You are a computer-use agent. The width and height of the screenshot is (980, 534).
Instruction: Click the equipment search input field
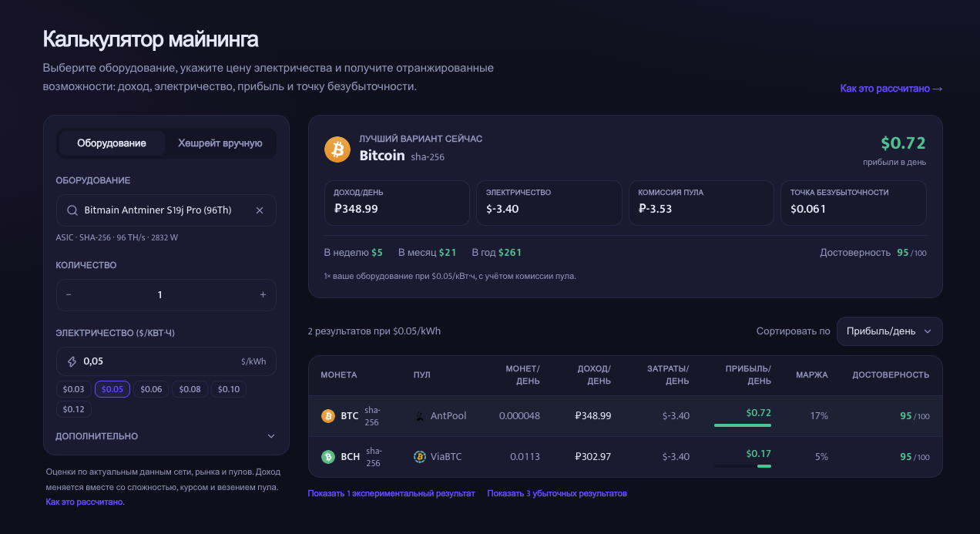(166, 210)
